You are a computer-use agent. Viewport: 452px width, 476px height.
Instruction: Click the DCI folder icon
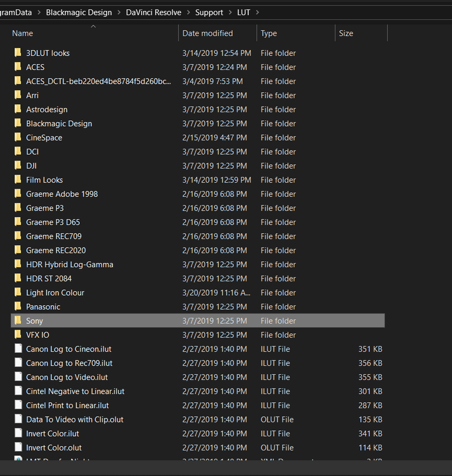point(18,151)
